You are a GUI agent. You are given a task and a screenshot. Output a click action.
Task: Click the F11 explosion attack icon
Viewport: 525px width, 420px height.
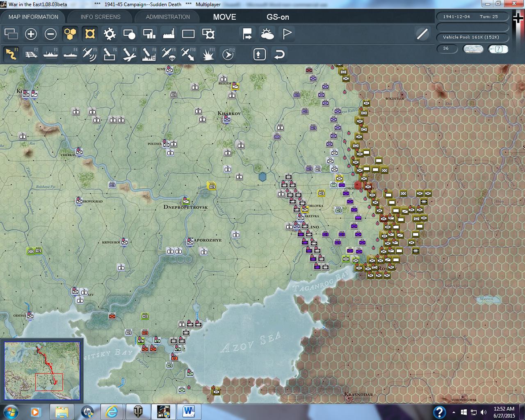208,54
